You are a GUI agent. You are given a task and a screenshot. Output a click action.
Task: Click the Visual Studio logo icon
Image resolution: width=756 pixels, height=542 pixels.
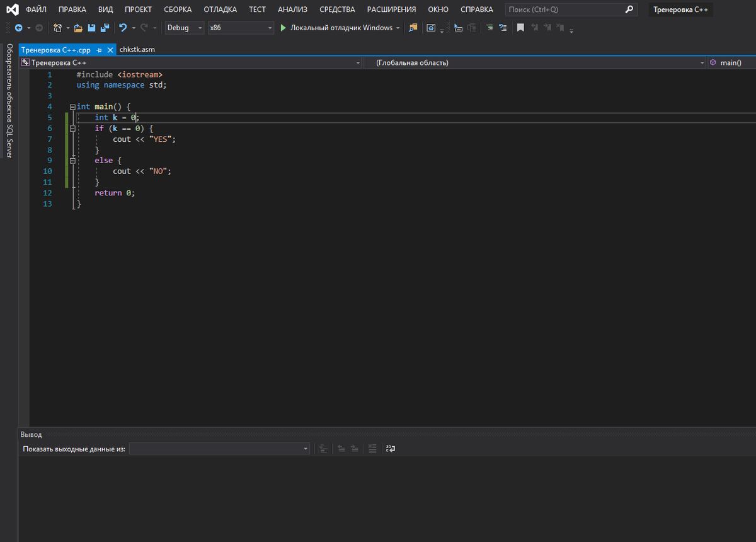tap(12, 9)
